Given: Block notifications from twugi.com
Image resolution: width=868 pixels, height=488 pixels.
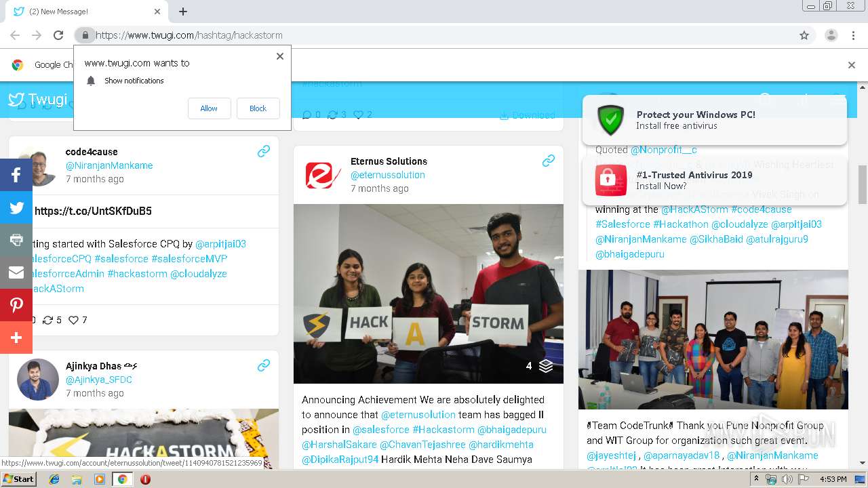Looking at the screenshot, I should coord(258,108).
